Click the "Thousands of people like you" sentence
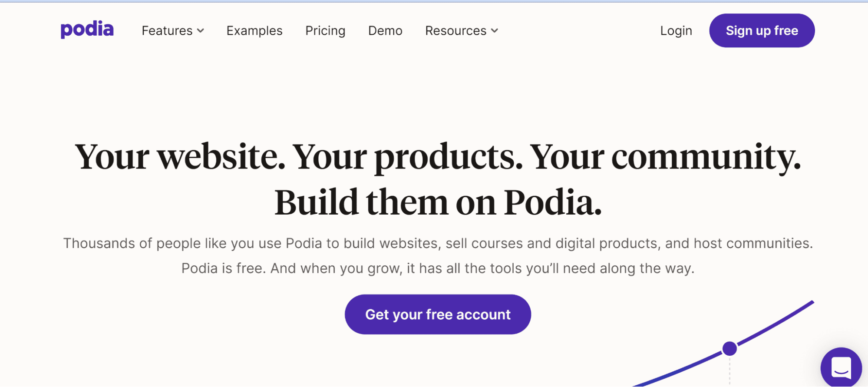 click(x=438, y=243)
